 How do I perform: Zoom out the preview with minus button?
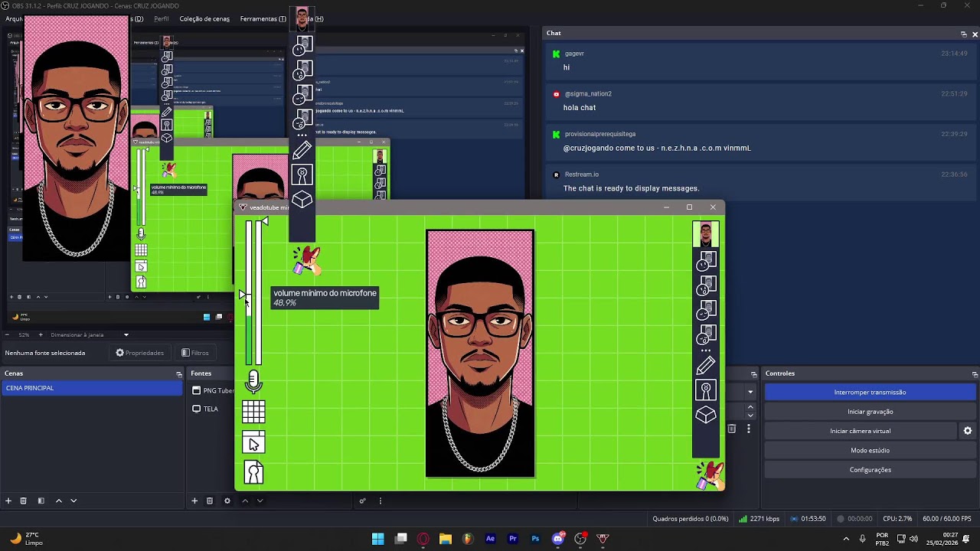click(x=8, y=334)
